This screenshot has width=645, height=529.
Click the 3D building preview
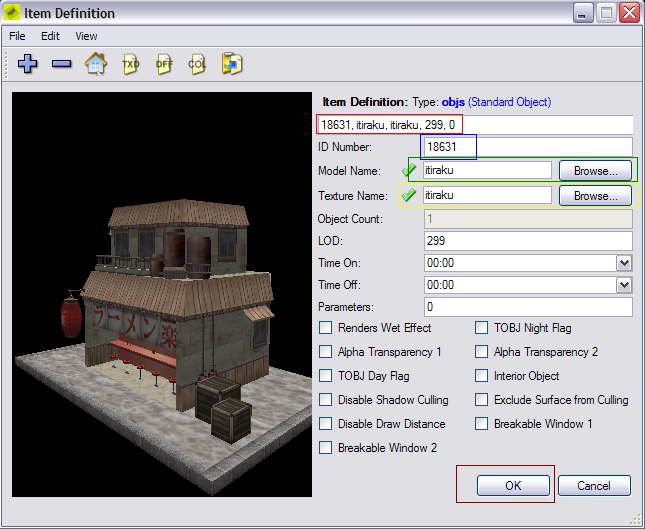(x=162, y=295)
